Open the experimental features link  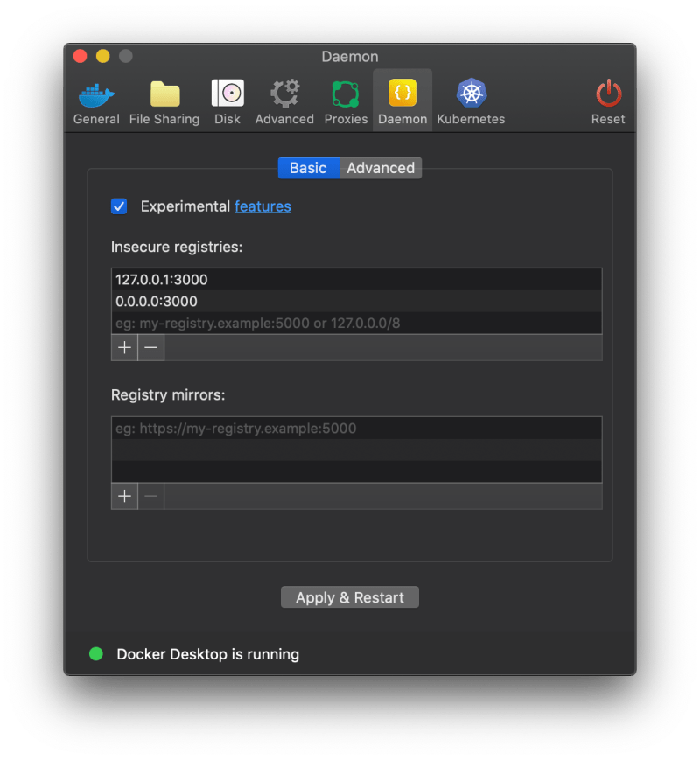pyautogui.click(x=262, y=206)
